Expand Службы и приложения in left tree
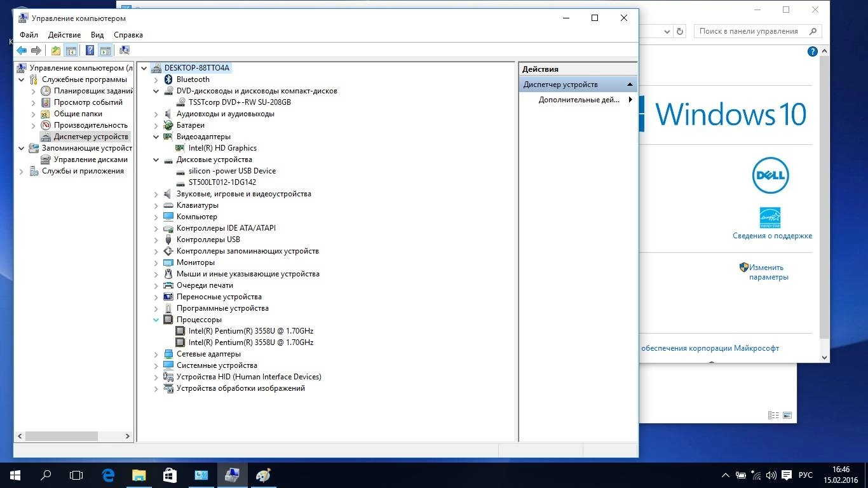 pos(22,171)
